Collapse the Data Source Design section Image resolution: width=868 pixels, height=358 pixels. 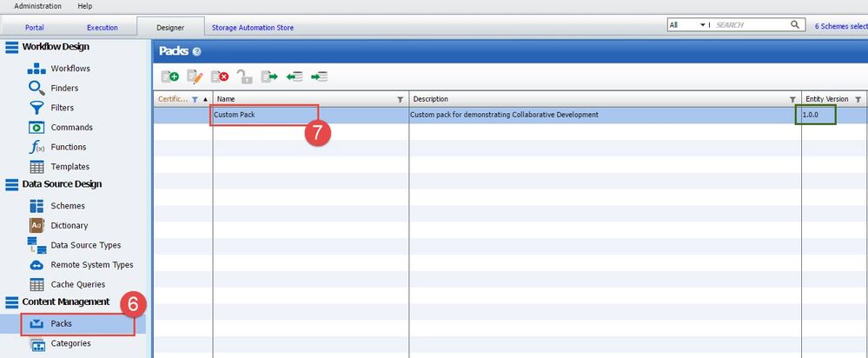13,184
